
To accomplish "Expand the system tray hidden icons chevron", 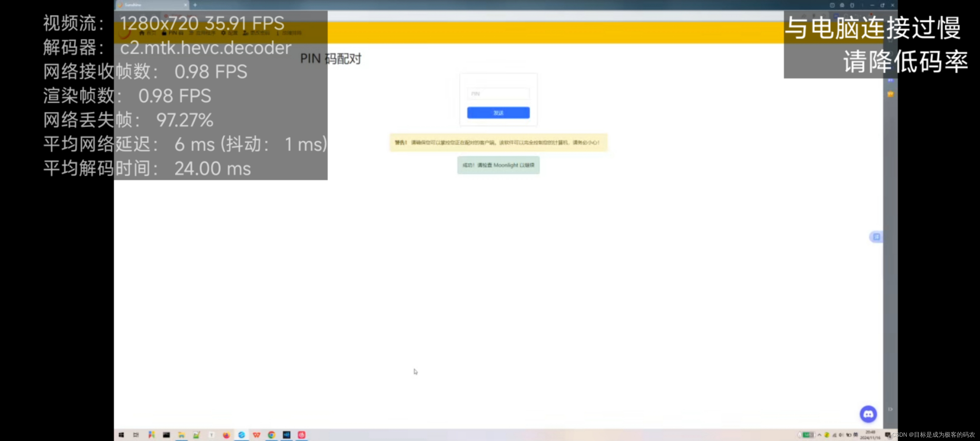I will tap(820, 435).
